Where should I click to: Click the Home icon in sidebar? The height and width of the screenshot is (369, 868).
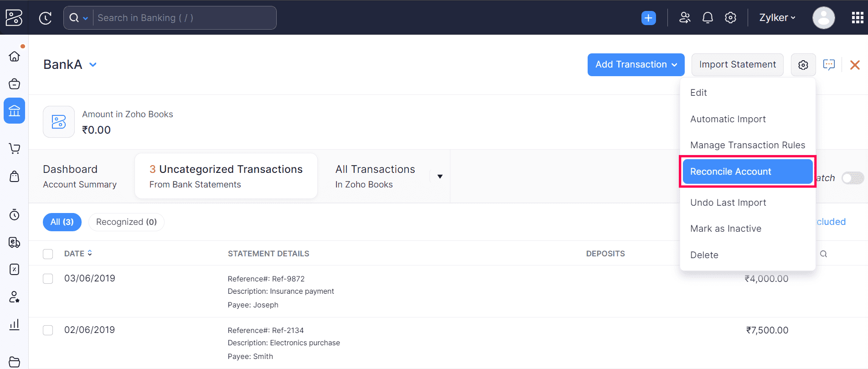[x=14, y=56]
